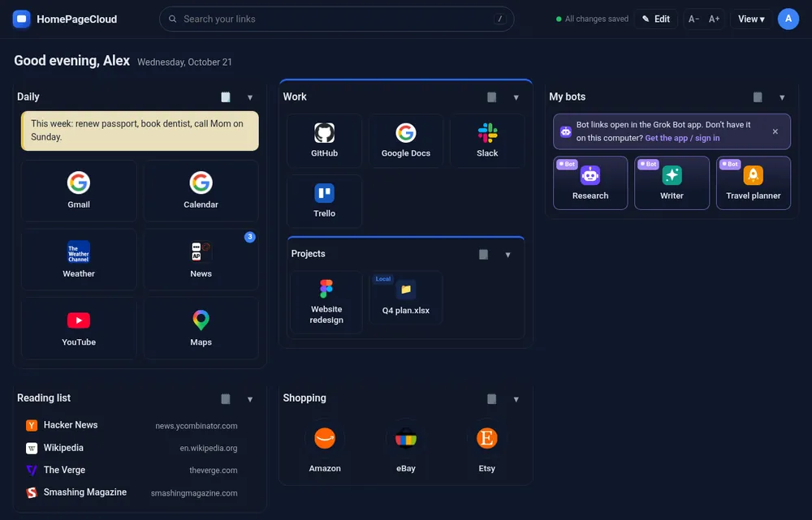
Task: Expand the My bots section dropdown arrow
Action: tap(782, 97)
